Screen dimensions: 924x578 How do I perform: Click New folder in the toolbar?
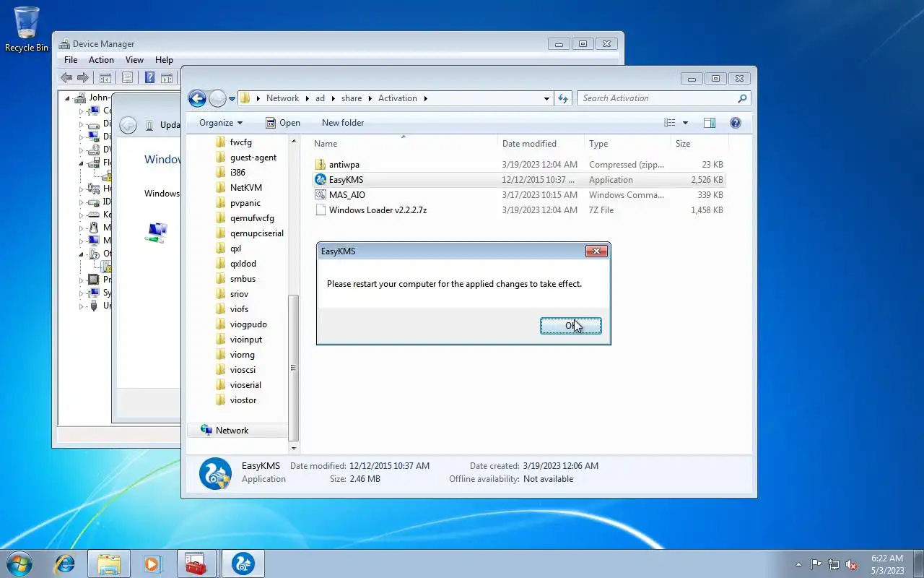pos(343,123)
